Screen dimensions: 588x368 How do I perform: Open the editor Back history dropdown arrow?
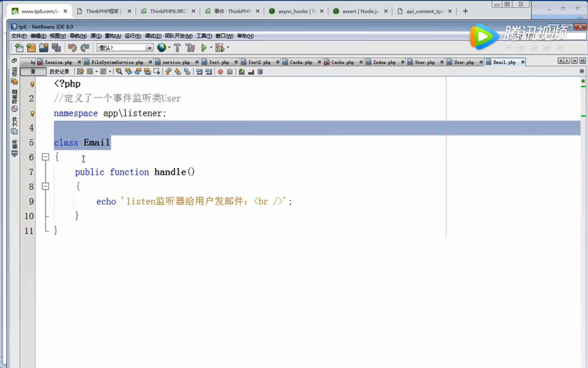(x=97, y=71)
